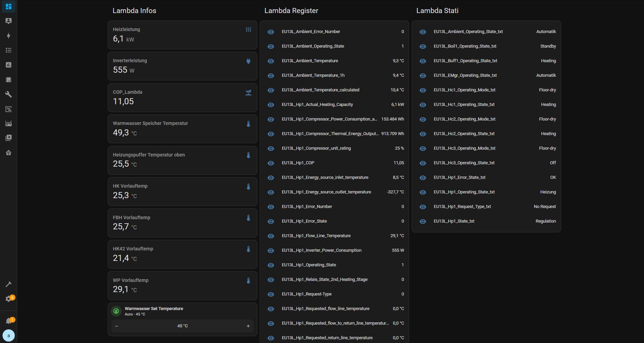Select EU13L_Hp1_Actual_Heating_Capacity entity row
644x343 pixels.
point(334,105)
